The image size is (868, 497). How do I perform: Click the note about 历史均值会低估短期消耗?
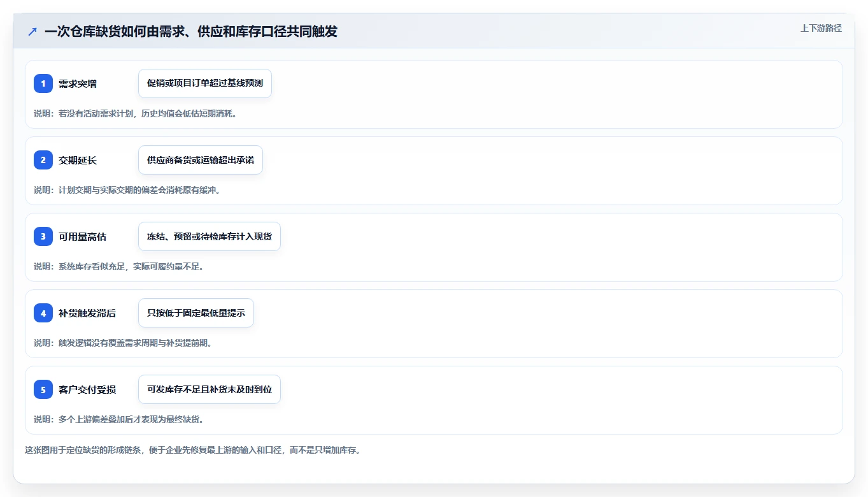click(135, 113)
